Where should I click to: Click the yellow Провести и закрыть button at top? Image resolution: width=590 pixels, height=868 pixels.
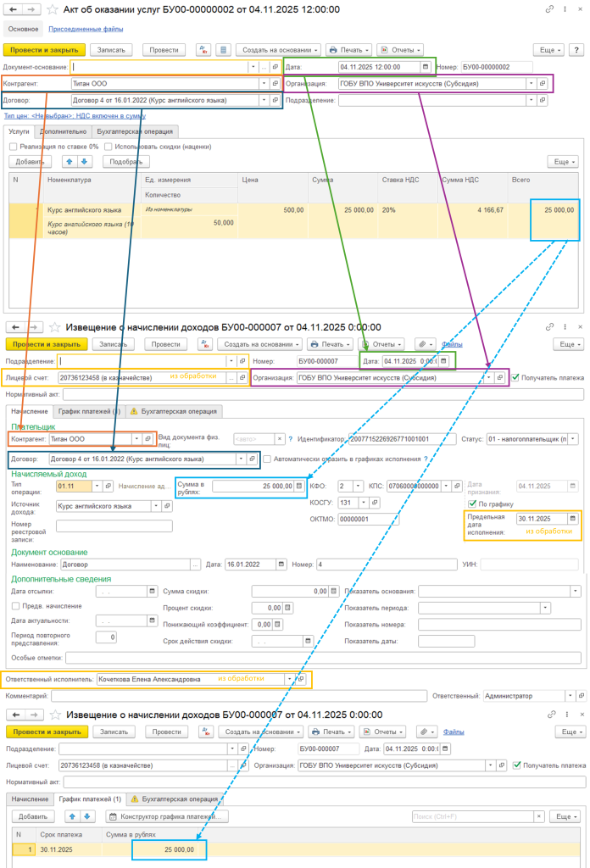[x=44, y=50]
